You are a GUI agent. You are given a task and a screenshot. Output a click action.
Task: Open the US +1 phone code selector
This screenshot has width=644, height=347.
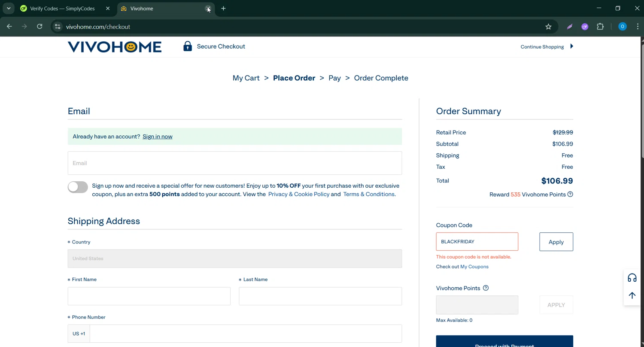pyautogui.click(x=79, y=334)
